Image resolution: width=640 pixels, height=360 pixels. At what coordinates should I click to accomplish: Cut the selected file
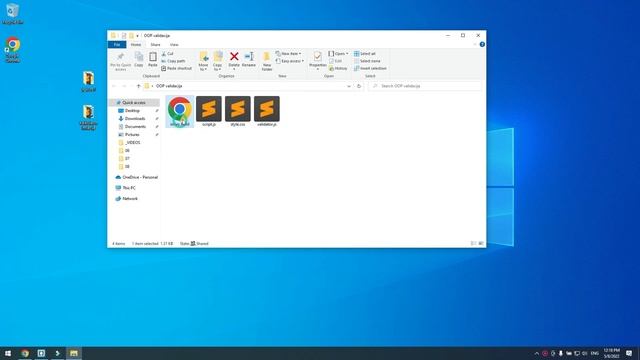(167, 53)
